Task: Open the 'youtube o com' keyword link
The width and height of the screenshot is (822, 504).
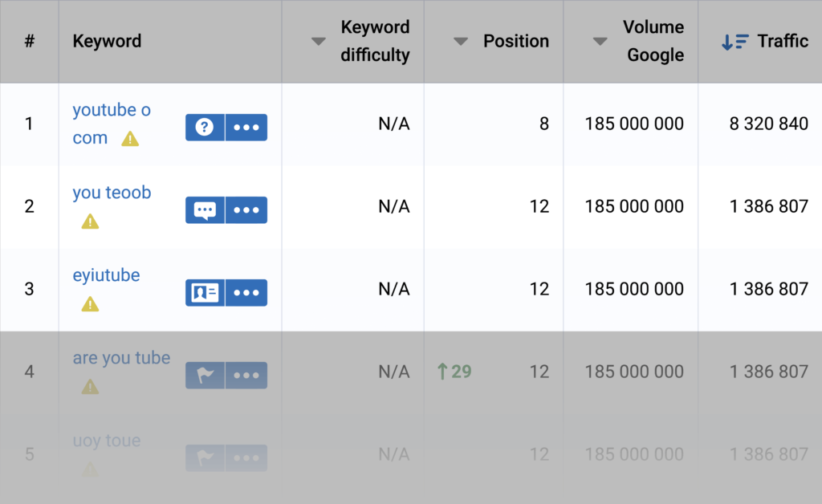Action: click(112, 124)
